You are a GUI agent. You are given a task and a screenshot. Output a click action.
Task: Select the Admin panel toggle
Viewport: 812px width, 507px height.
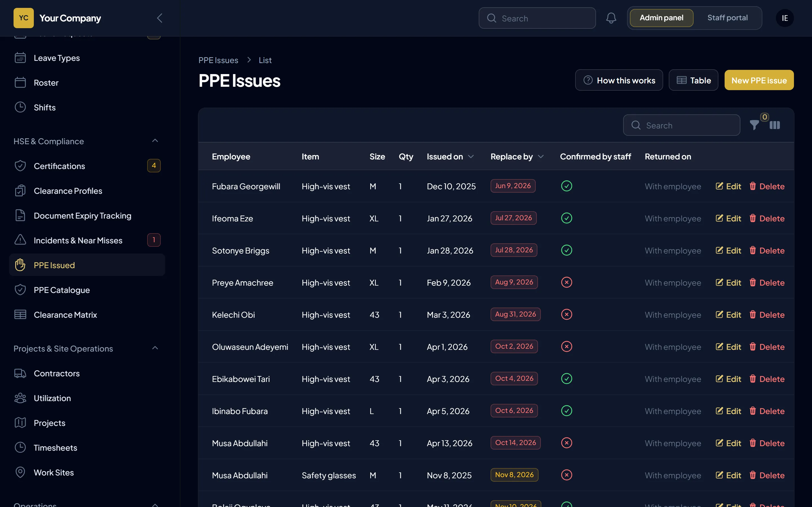tap(661, 18)
